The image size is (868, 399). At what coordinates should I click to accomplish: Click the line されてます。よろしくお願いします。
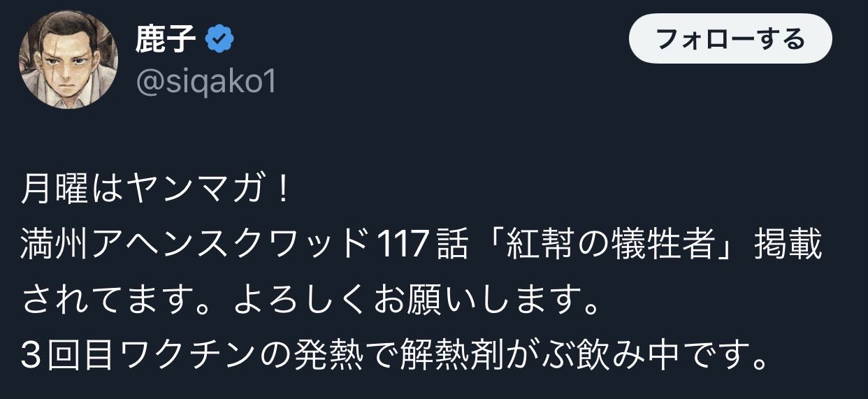[x=312, y=303]
